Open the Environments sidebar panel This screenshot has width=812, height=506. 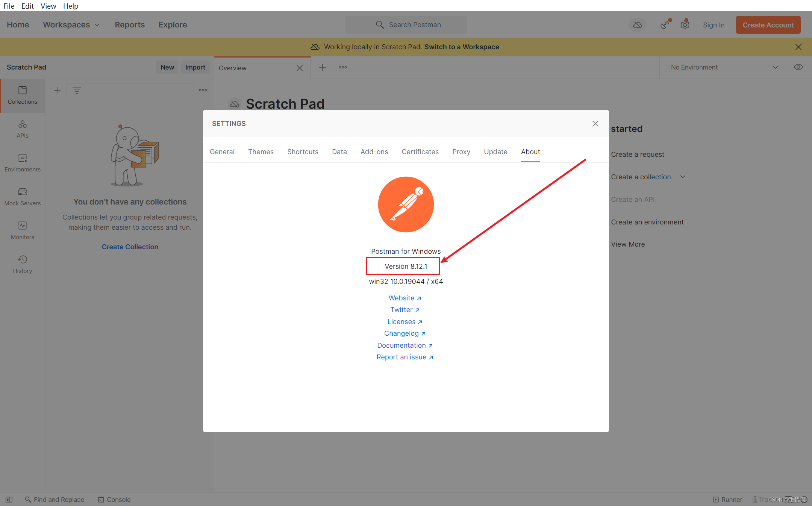pos(23,163)
